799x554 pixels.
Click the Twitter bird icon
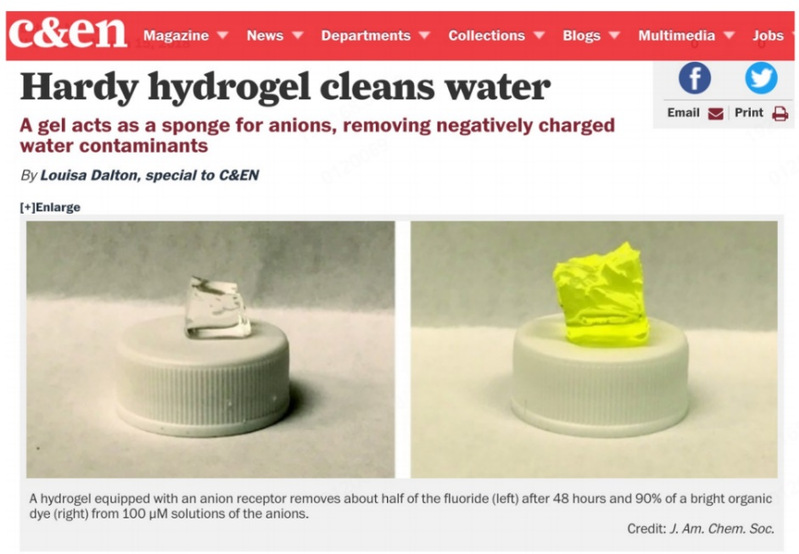pos(761,78)
